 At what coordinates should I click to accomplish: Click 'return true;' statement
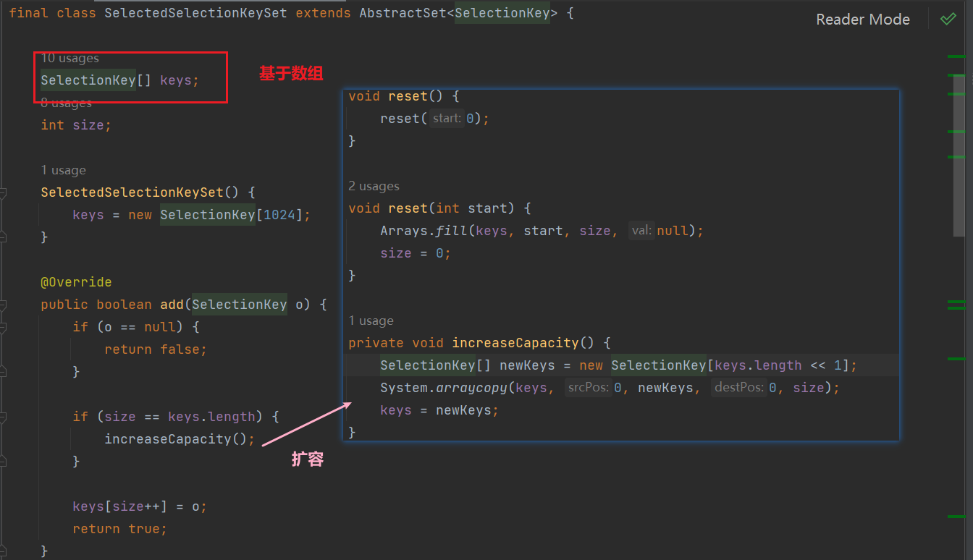coord(119,529)
